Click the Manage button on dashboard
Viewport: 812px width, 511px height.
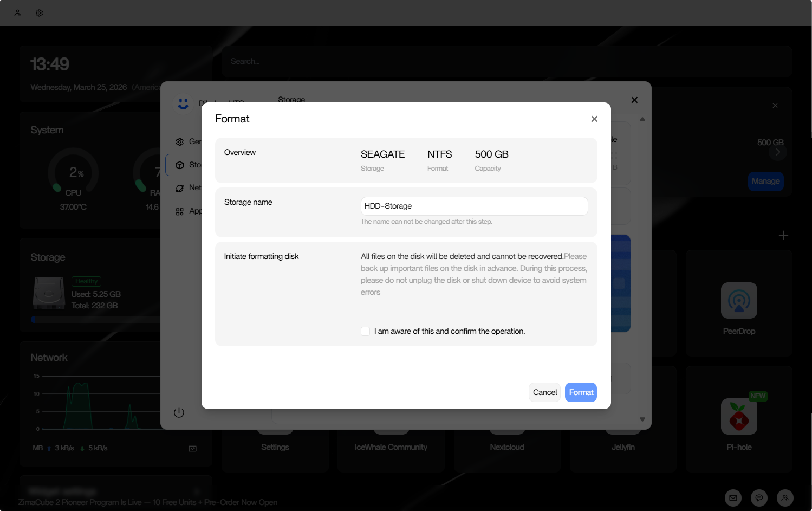click(765, 181)
